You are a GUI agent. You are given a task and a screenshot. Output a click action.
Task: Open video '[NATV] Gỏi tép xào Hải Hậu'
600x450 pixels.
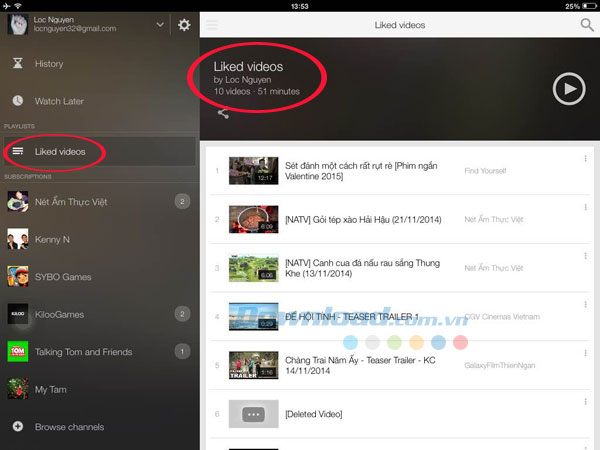(363, 220)
